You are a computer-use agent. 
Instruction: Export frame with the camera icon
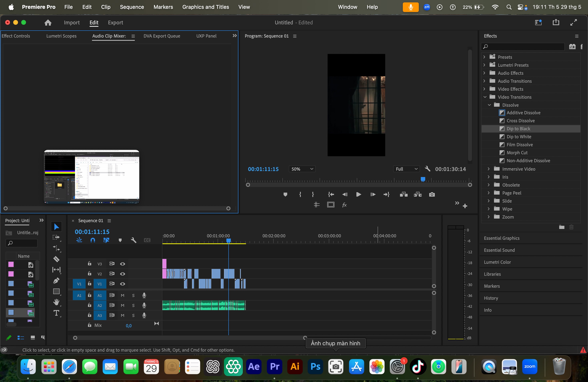432,194
